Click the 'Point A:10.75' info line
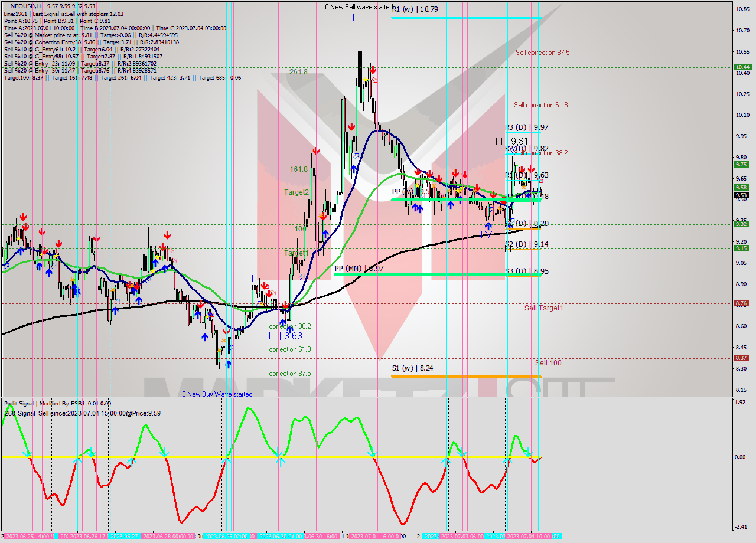This screenshot has width=756, height=543. point(21,21)
